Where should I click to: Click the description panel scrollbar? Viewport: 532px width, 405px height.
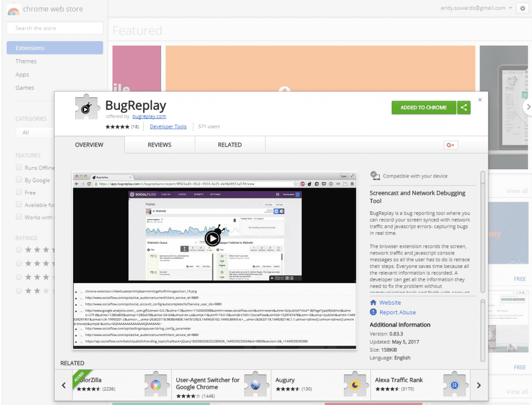pos(483,232)
